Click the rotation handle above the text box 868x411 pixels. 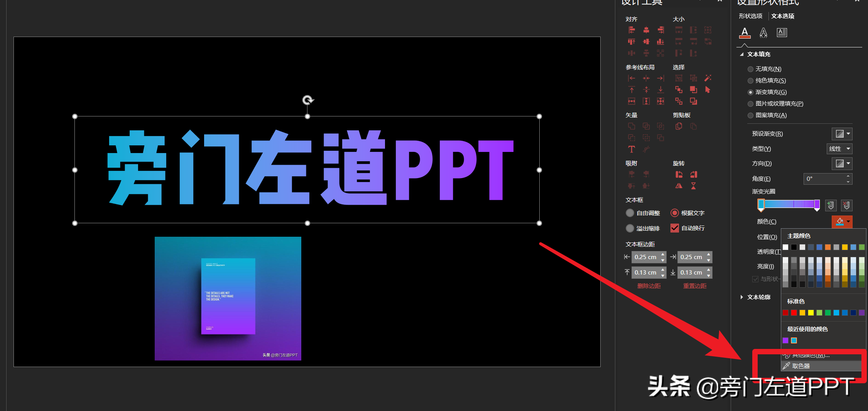307,100
